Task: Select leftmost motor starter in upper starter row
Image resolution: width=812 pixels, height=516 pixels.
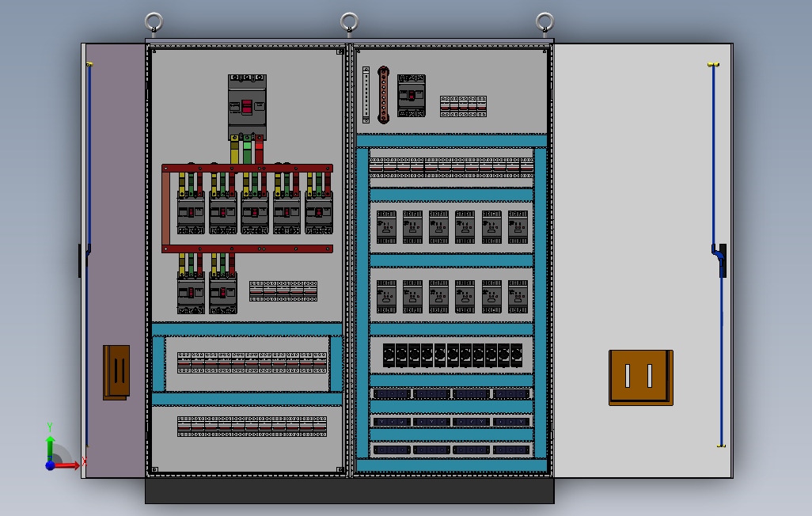Action: click(386, 227)
